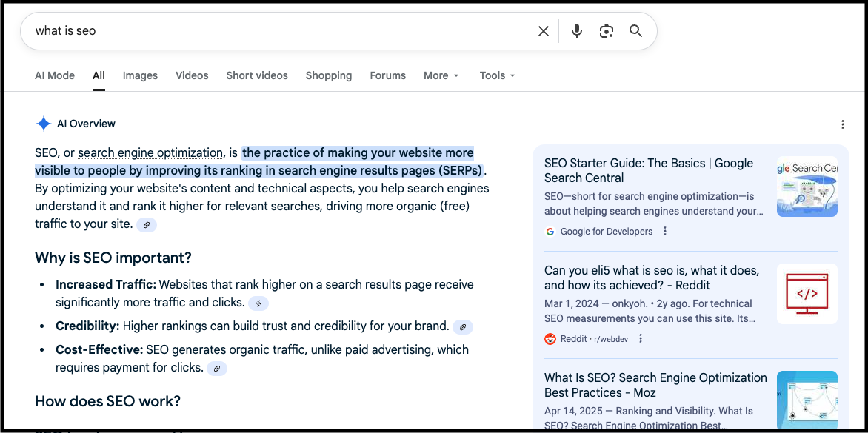This screenshot has height=433, width=868.
Task: Open AI Overview three-dot options menu
Action: pyautogui.click(x=843, y=124)
